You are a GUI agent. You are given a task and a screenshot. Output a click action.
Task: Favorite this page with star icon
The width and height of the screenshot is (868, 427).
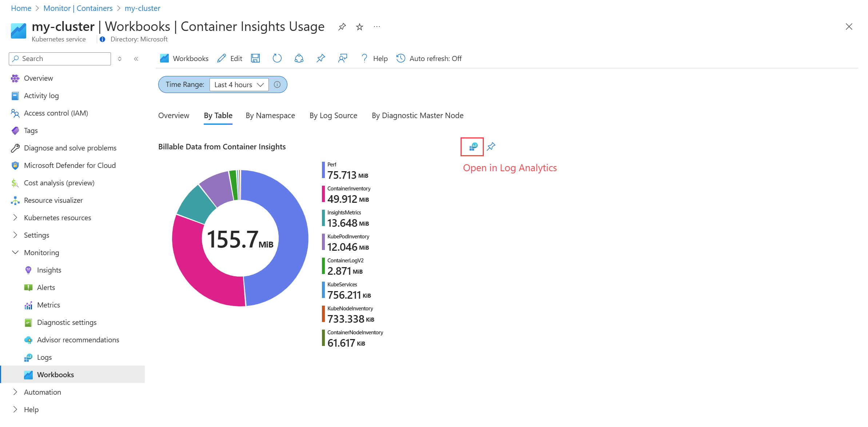coord(359,27)
